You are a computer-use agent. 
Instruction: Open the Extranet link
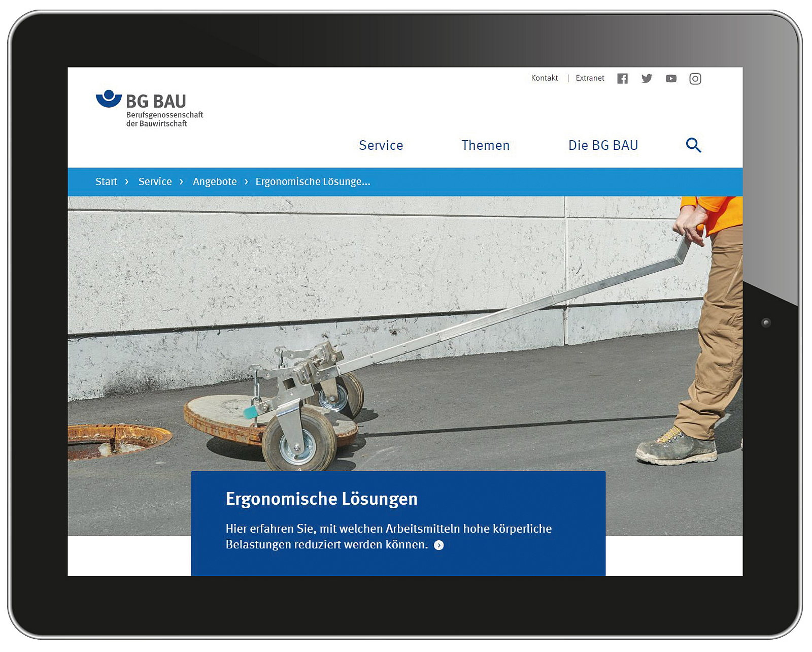pos(590,78)
